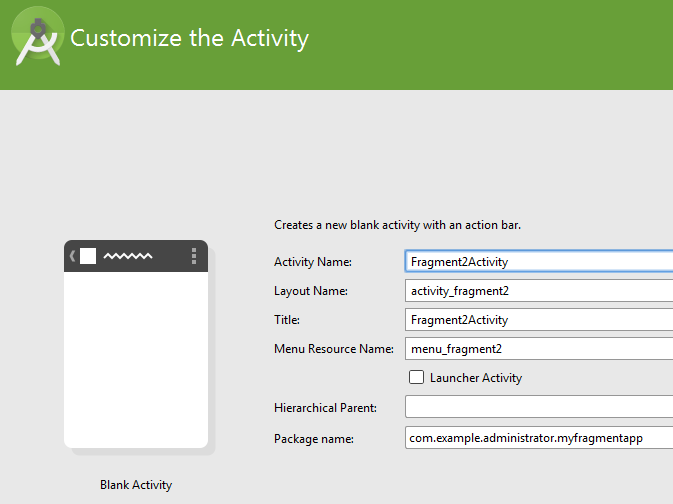
Task: Click the "Package name:" label
Action: [x=313, y=438]
